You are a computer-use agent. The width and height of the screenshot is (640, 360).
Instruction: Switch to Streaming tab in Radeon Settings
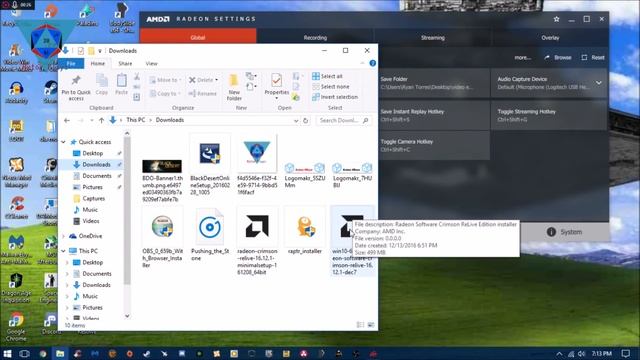pos(433,38)
